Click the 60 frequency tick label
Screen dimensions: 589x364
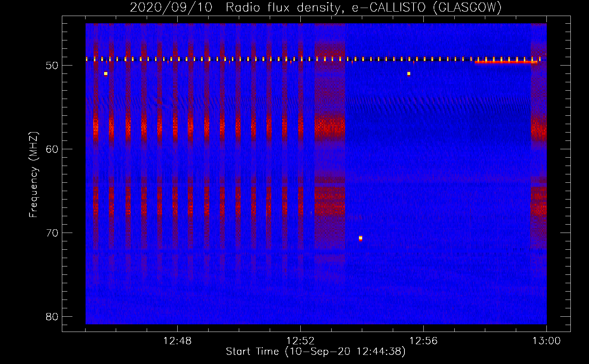[52, 149]
